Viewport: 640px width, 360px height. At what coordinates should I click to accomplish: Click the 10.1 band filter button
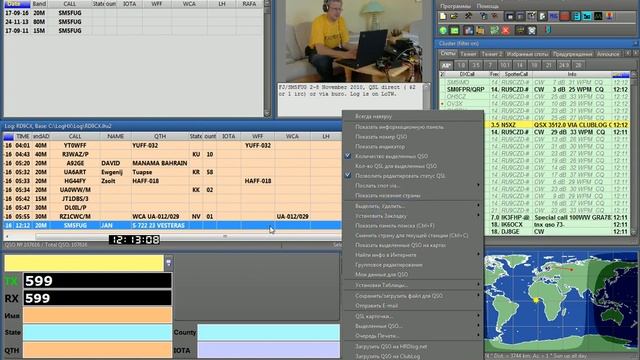[x=505, y=65]
